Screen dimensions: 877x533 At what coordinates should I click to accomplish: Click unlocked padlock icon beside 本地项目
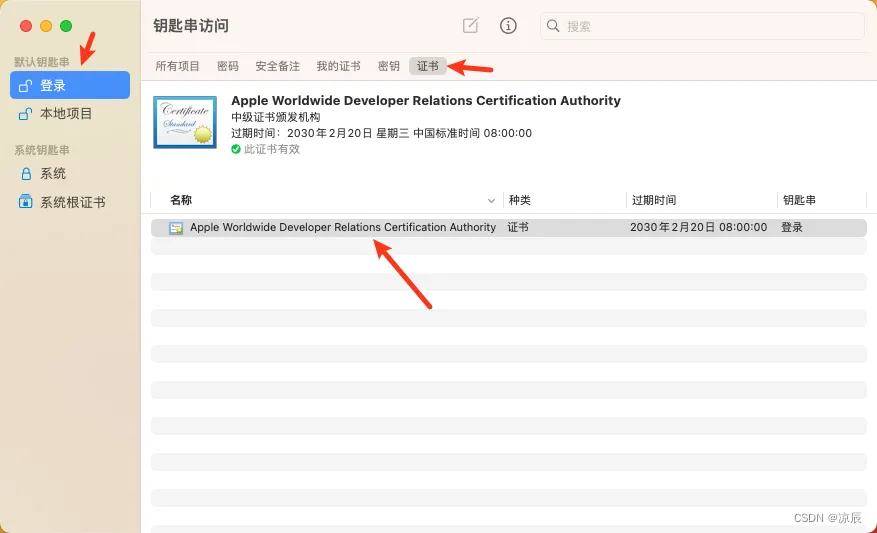pyautogui.click(x=25, y=114)
